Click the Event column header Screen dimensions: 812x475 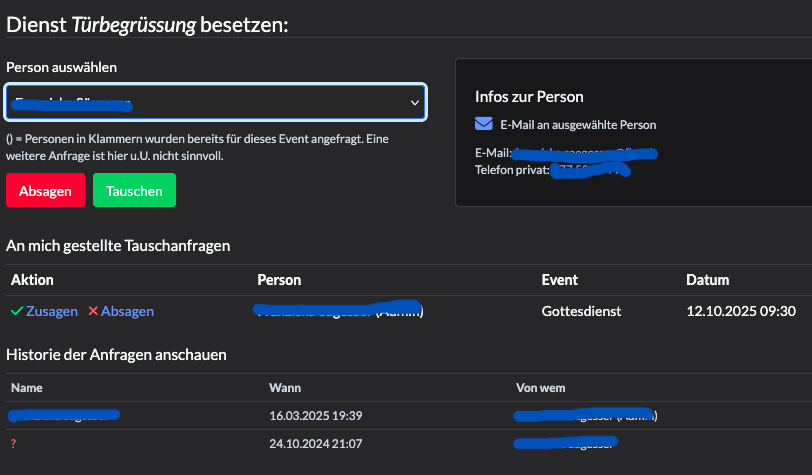point(559,280)
